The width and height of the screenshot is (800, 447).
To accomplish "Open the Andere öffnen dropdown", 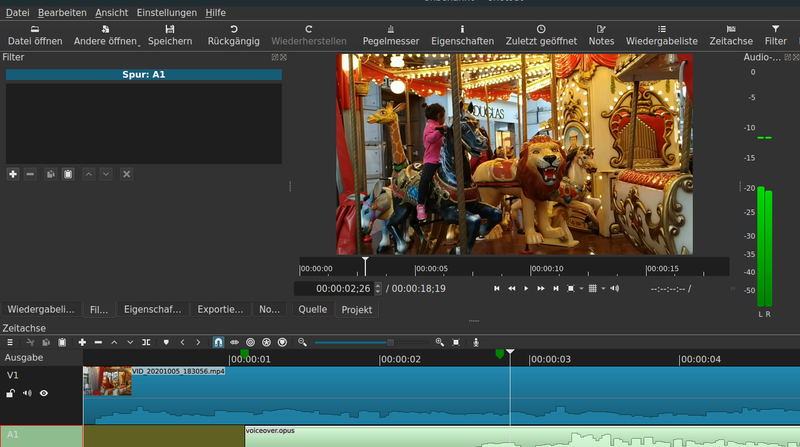I will (106, 35).
